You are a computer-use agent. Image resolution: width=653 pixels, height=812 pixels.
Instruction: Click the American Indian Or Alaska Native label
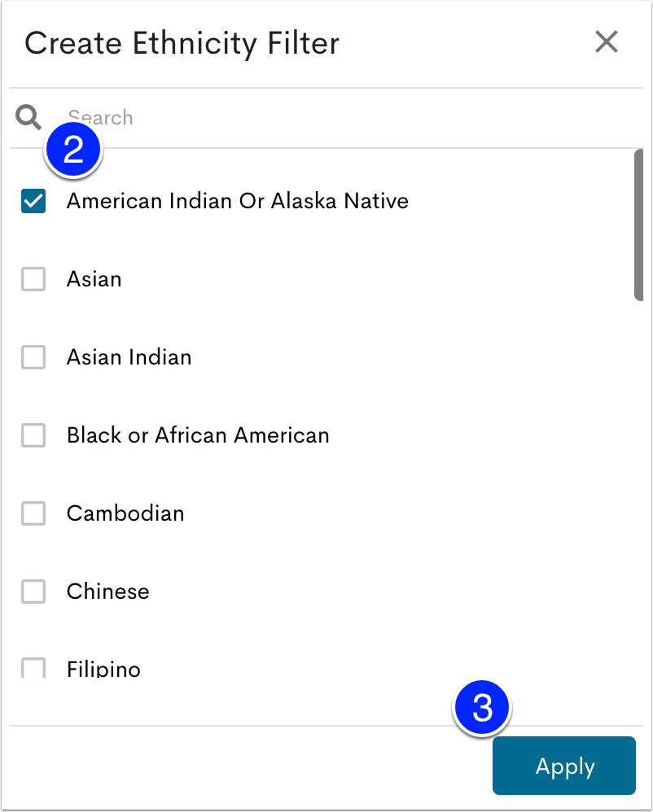(238, 201)
